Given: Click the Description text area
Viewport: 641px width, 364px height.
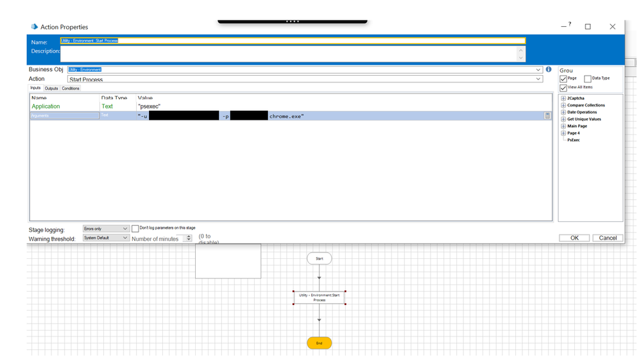Looking at the screenshot, I should coord(289,54).
